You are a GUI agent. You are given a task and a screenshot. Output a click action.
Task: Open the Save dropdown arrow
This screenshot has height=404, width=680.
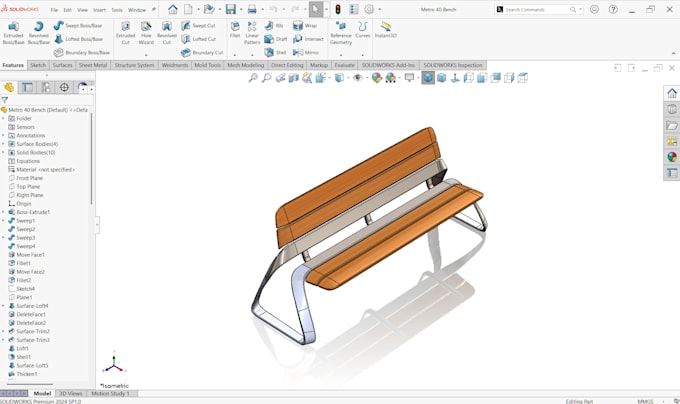241,9
